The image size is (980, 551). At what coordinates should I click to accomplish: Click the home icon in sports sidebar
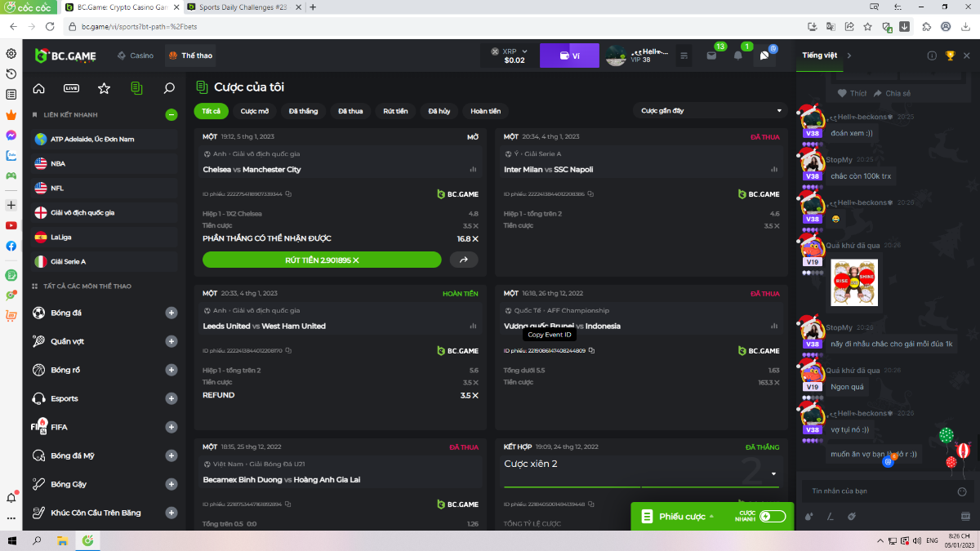[x=38, y=88]
